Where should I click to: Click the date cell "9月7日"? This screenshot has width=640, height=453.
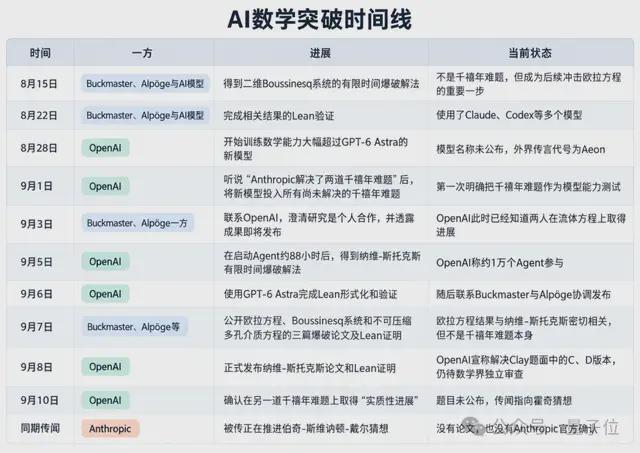[x=36, y=327]
